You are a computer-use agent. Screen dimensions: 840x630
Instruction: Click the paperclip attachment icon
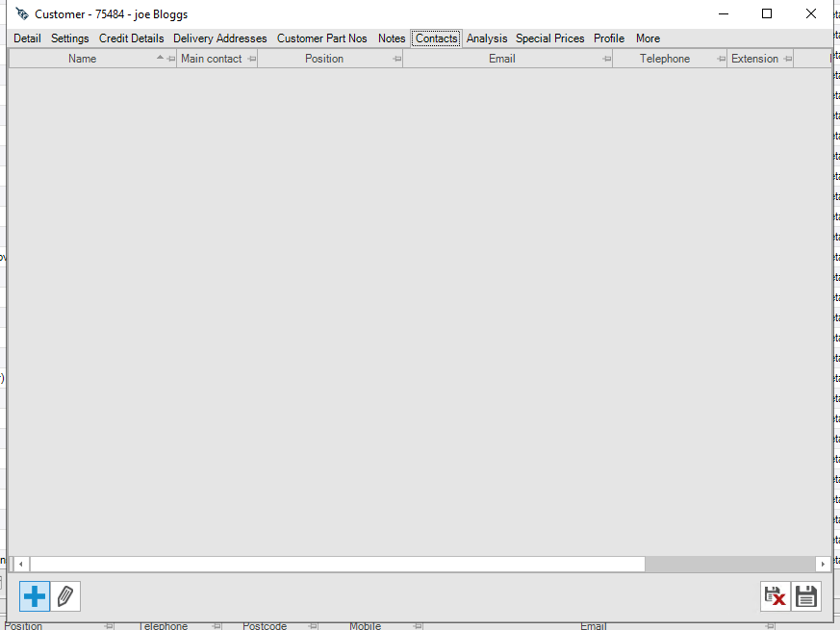click(65, 596)
